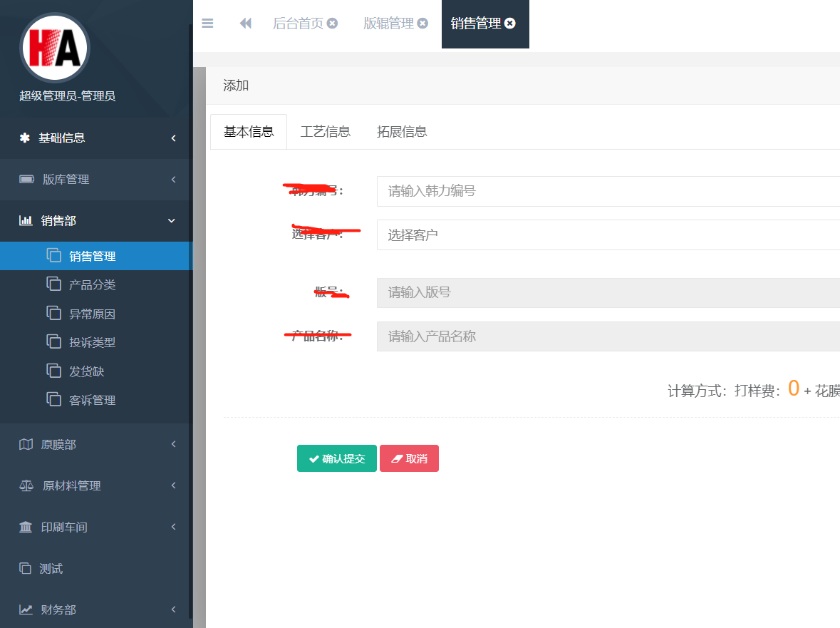
Task: Open 产品分类 in the sidebar
Action: pos(92,285)
